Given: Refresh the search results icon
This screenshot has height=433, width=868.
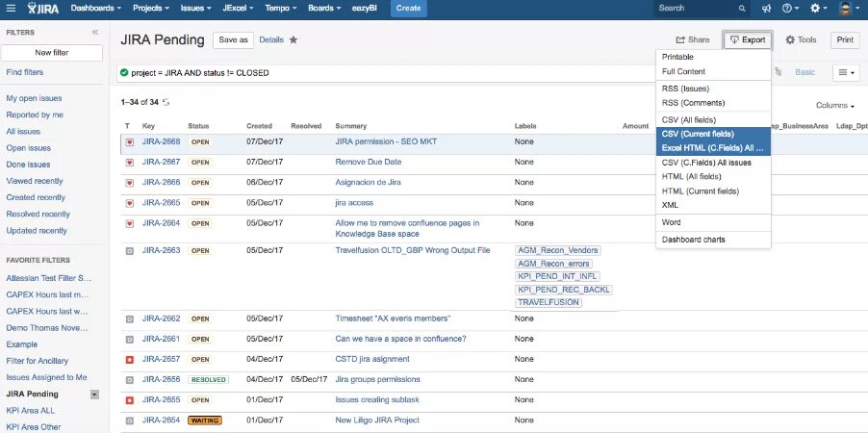Looking at the screenshot, I should point(166,102).
